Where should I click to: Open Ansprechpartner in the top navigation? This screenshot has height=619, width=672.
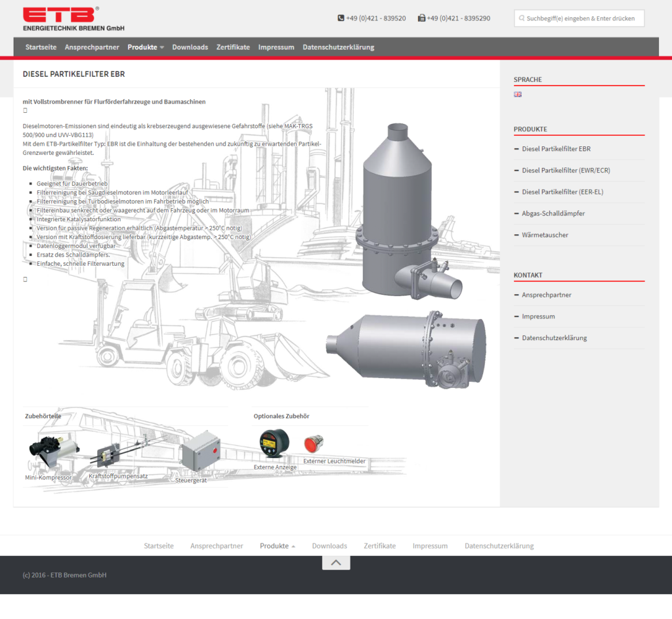(92, 47)
